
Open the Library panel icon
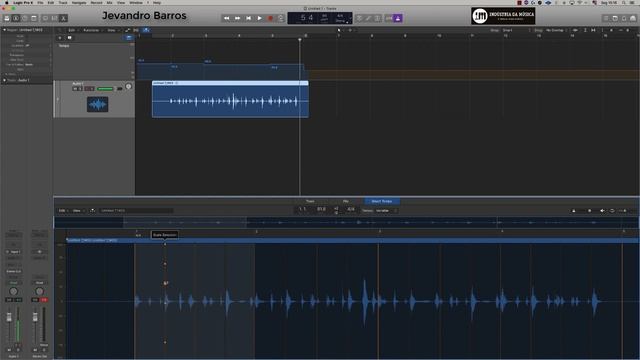pyautogui.click(x=7, y=18)
